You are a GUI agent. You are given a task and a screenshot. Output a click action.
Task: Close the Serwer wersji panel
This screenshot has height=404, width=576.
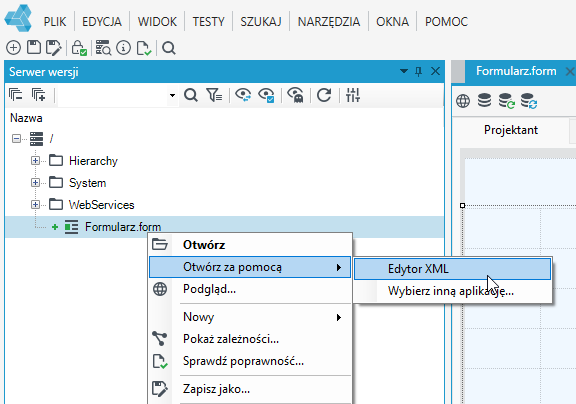click(435, 71)
